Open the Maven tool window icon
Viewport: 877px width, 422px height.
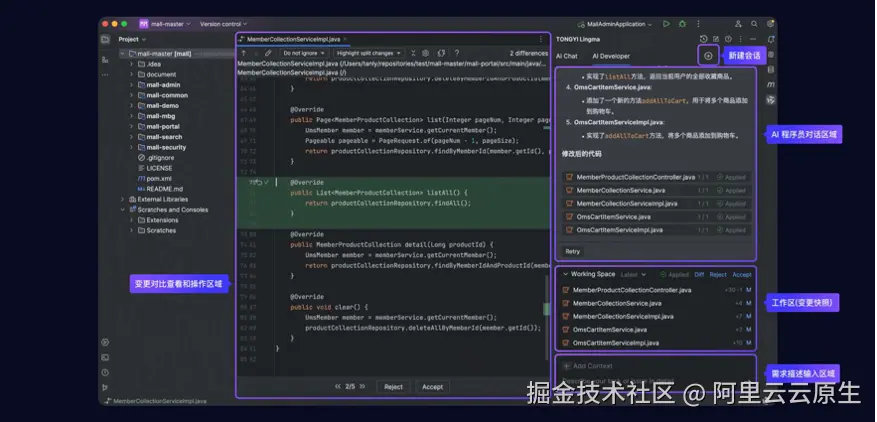(771, 85)
